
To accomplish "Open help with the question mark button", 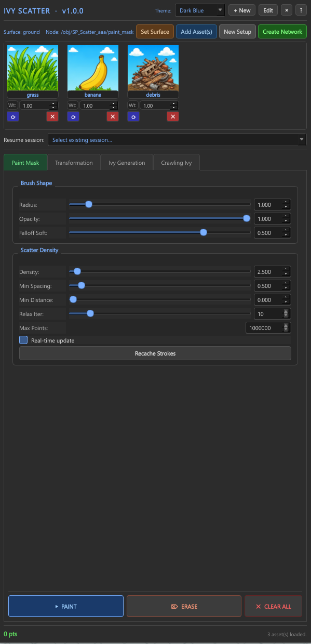I will tap(301, 10).
